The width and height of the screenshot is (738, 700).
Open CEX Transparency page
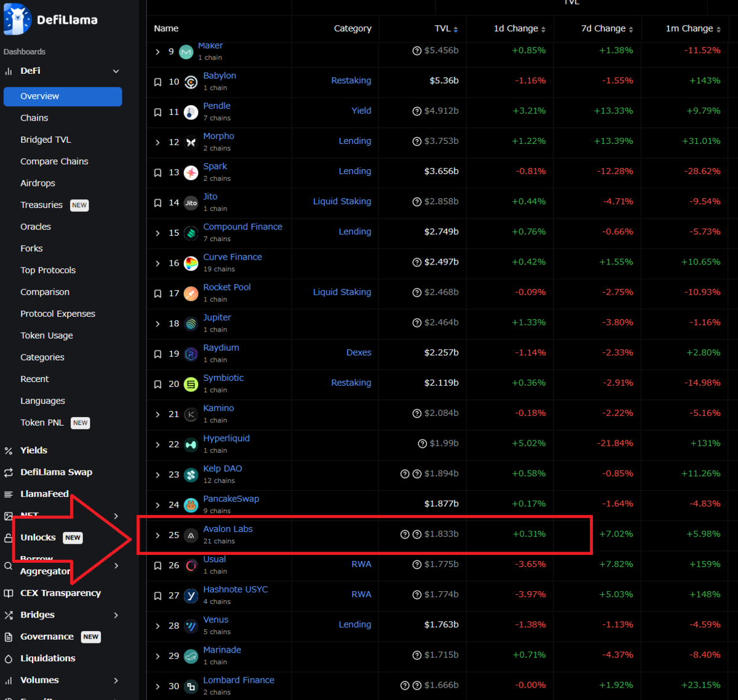(60, 593)
